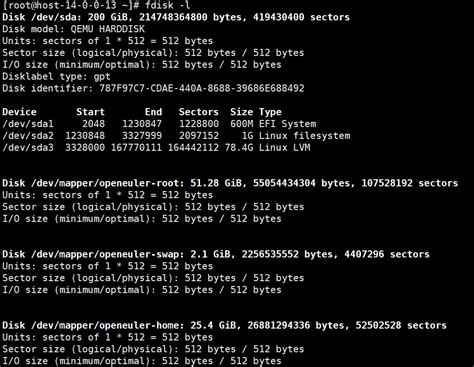This screenshot has width=474, height=367.
Task: Click the fdisk -l command text
Action: 168,5
